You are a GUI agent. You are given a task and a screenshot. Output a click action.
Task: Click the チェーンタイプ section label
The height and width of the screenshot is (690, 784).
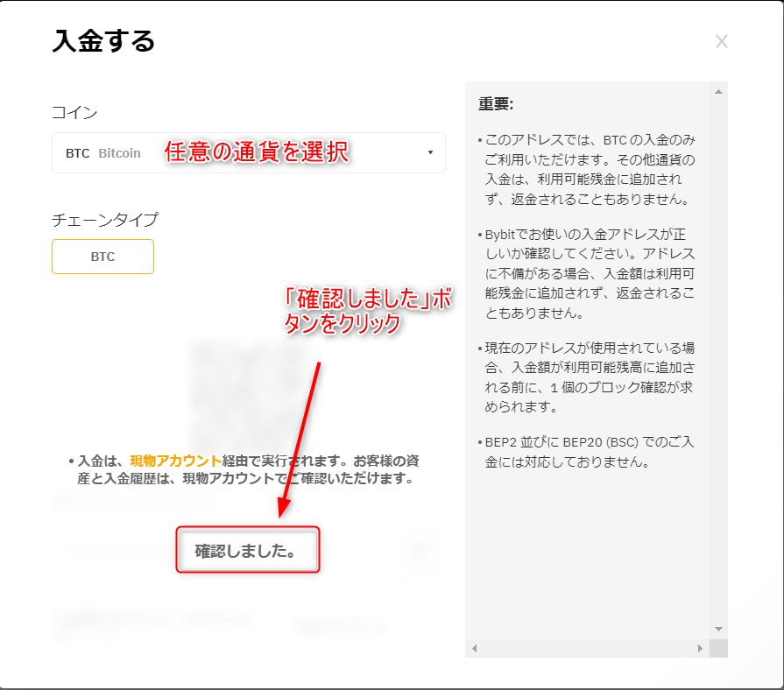tap(105, 219)
